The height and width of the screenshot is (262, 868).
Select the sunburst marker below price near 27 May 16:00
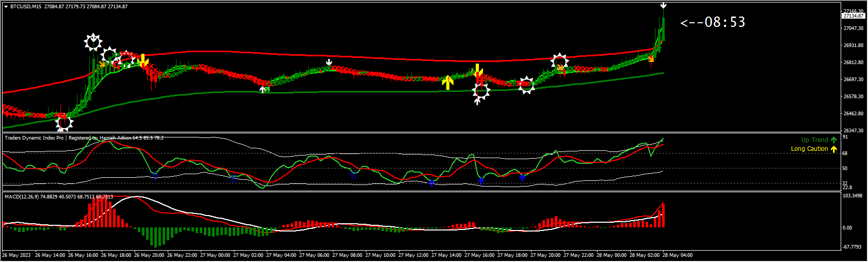click(x=481, y=91)
